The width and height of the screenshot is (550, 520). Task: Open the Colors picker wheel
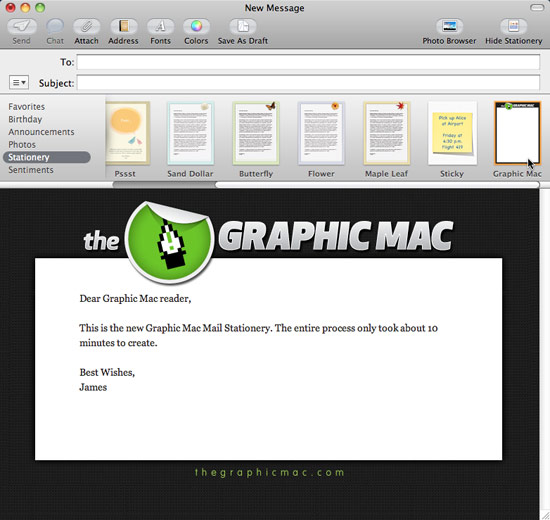pyautogui.click(x=196, y=26)
